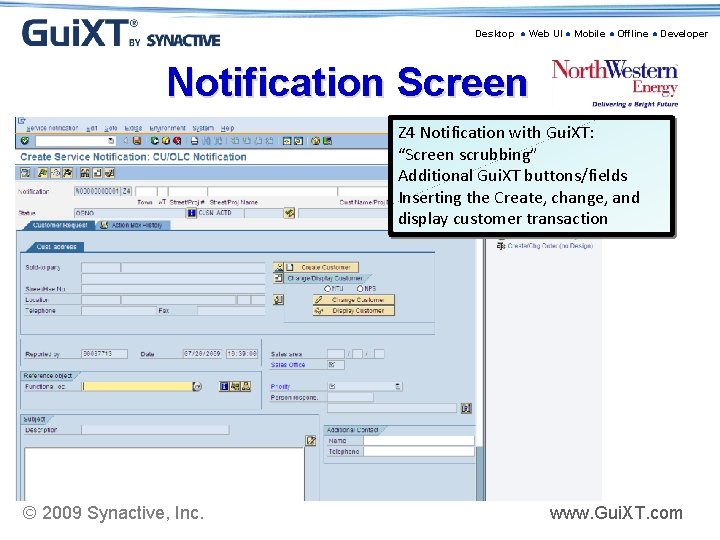Click the www.GuiXT.com link

coord(616,513)
